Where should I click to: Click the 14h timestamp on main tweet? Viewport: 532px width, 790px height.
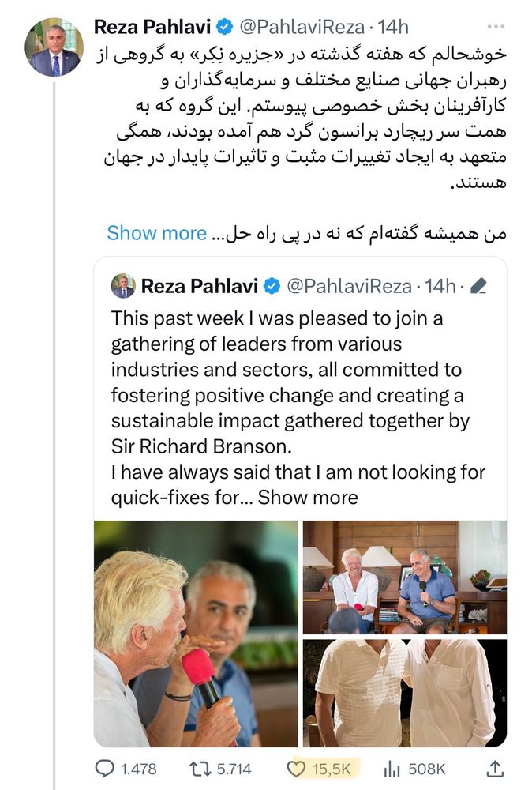(x=393, y=27)
